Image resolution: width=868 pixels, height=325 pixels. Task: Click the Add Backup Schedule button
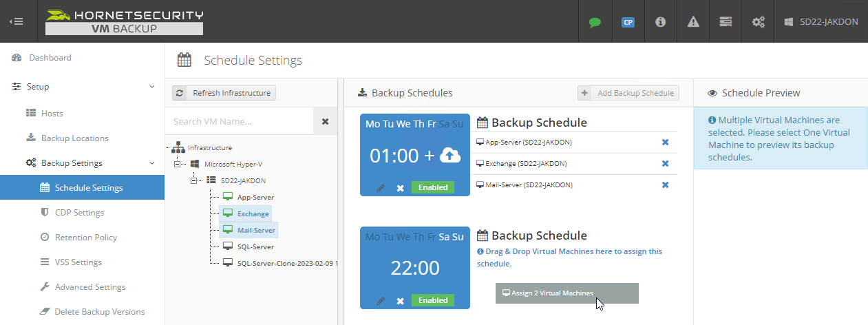point(628,93)
